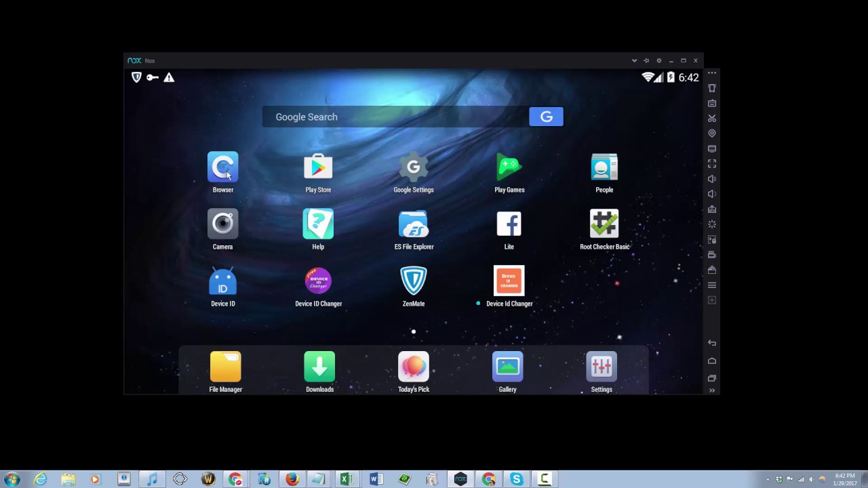Click the Nox video recorder icon

(x=712, y=254)
